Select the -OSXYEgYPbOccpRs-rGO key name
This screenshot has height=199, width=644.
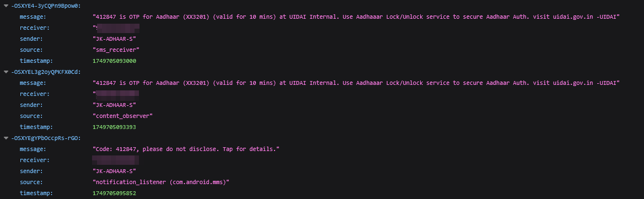coord(45,138)
